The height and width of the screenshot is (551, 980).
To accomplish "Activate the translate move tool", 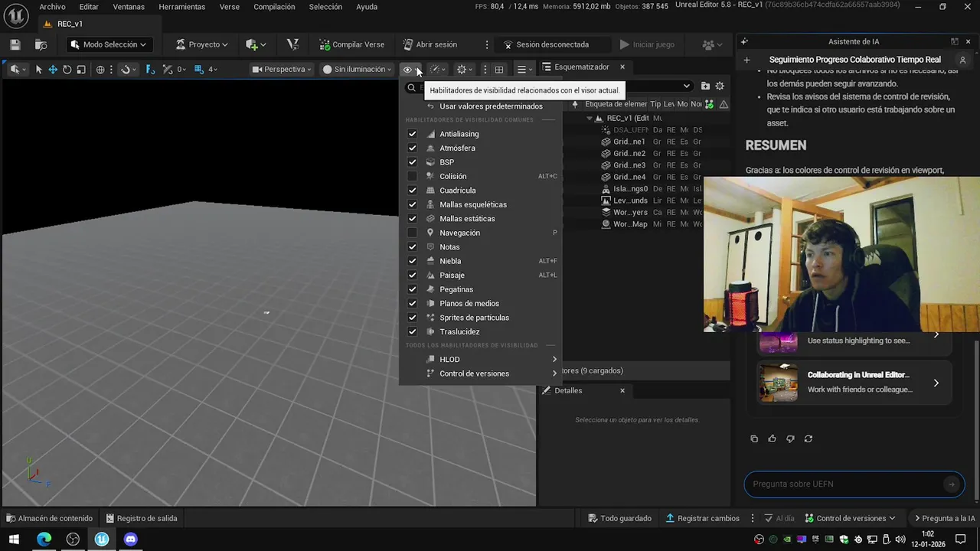I will 53,70.
